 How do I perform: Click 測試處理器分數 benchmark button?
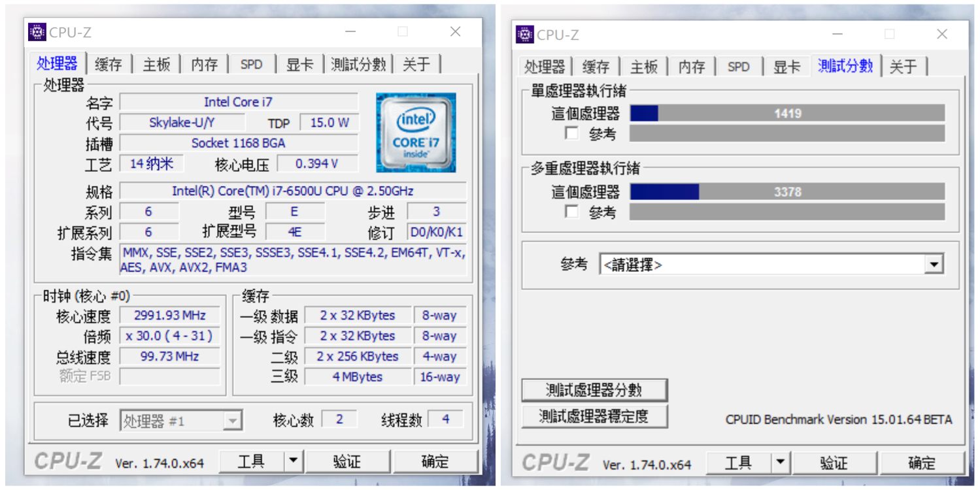594,390
